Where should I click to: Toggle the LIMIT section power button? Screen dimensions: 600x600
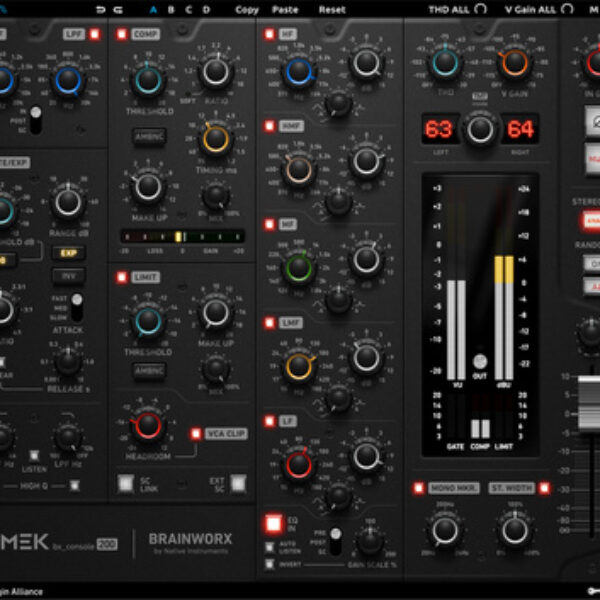(x=122, y=277)
